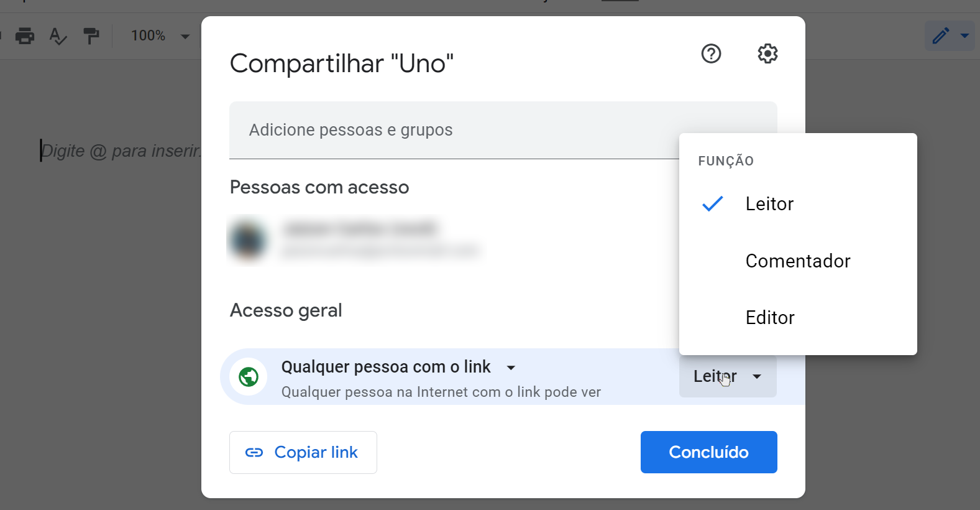Select the Comentador role

point(797,261)
